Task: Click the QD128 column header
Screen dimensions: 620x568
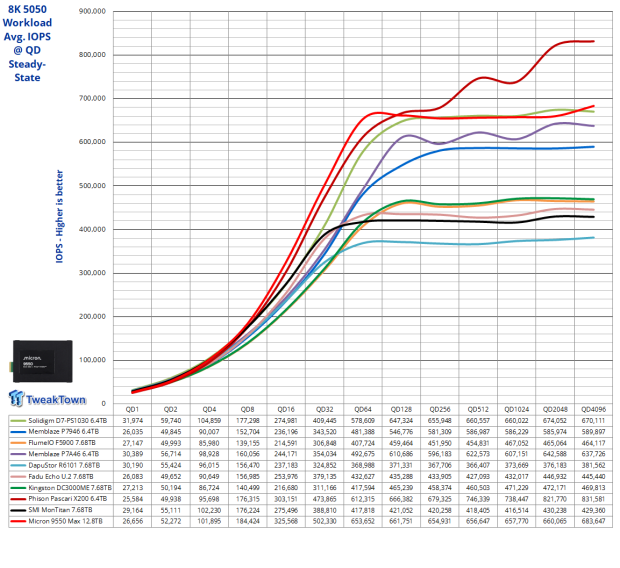Action: tap(401, 409)
